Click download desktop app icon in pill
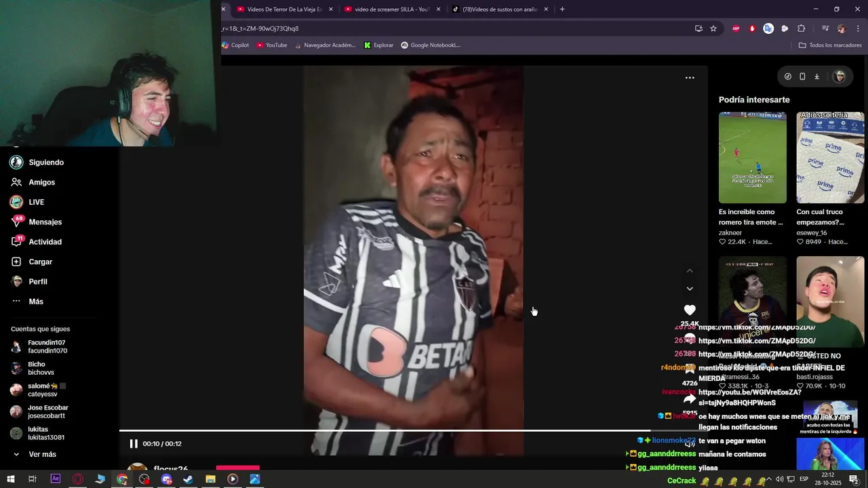Screen dimensions: 868x488 click(x=816, y=77)
